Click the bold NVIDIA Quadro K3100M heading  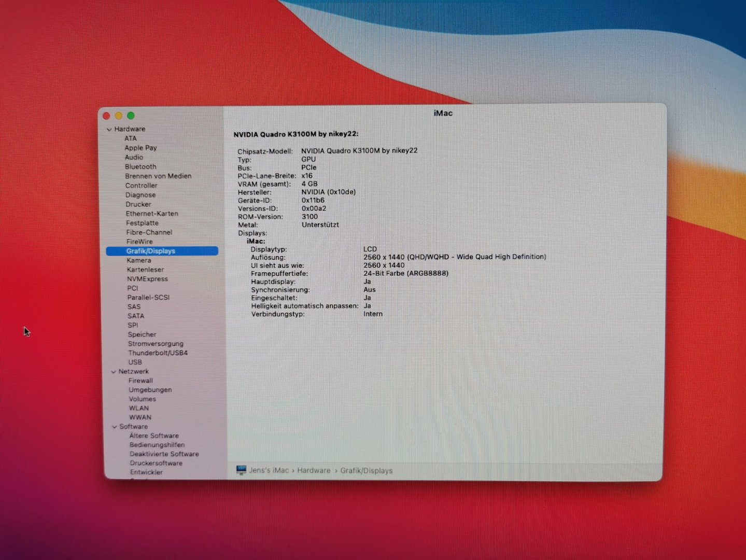point(296,134)
